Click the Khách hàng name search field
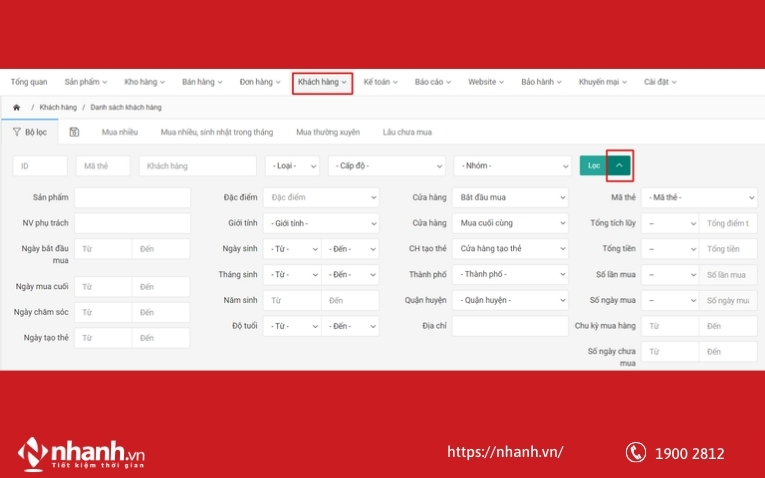 197,166
